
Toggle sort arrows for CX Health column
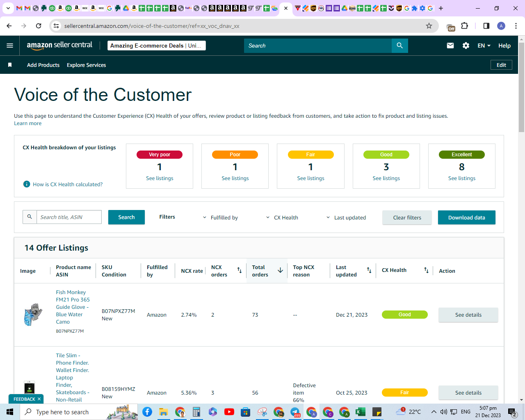pos(426,270)
